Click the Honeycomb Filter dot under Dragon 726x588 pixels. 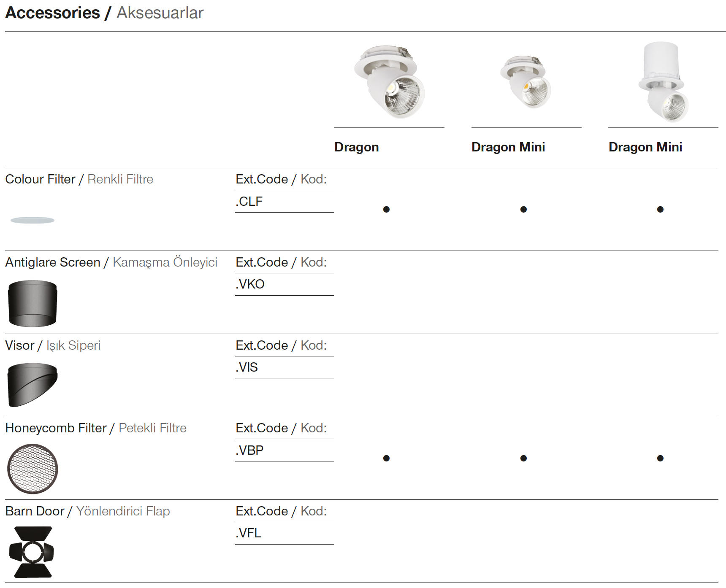pyautogui.click(x=386, y=458)
